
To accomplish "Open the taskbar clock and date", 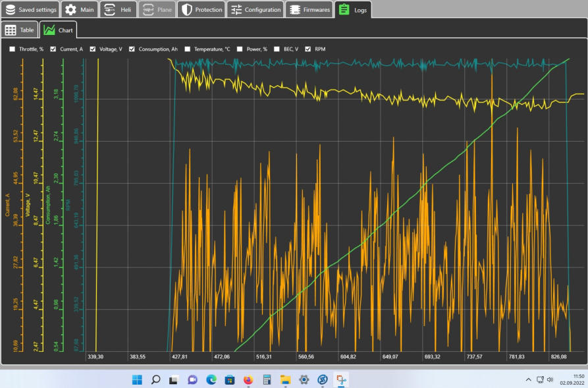I will pos(570,379).
